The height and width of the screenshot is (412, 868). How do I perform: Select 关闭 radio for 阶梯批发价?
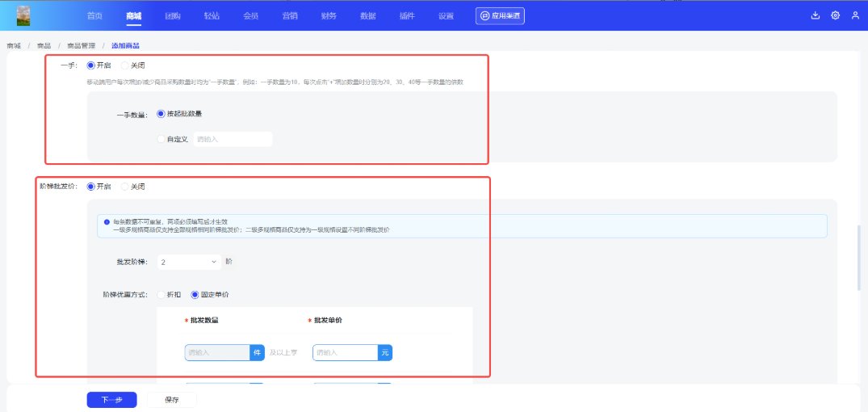tap(124, 187)
